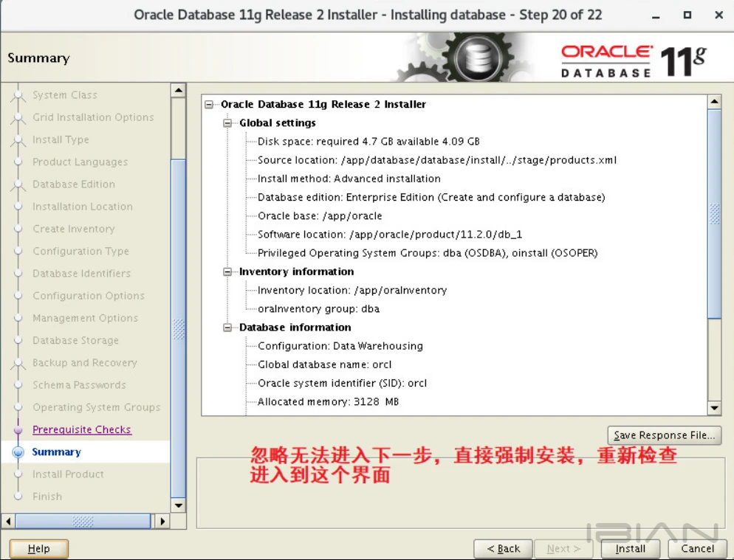This screenshot has width=734, height=560.
Task: Select Install Product step in sidebar
Action: point(69,474)
